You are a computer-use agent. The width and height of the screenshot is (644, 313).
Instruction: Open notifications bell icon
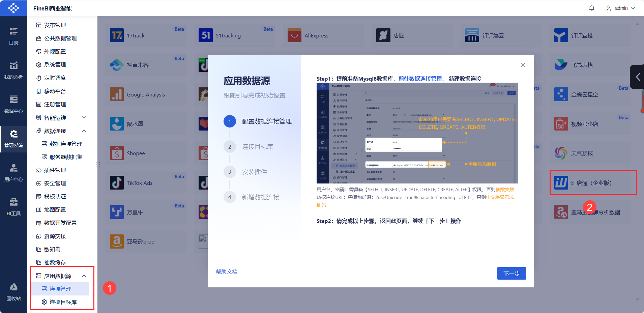[x=592, y=8]
